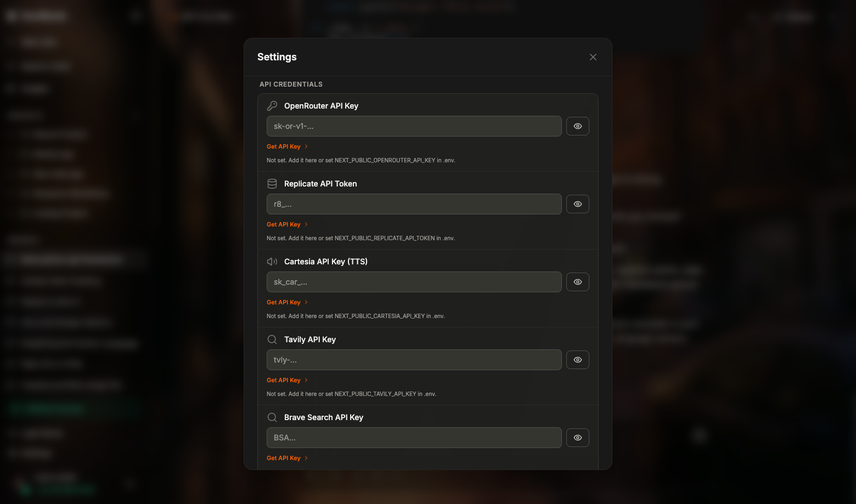The image size is (856, 504).
Task: Click the search icon beside Tavily API Key
Action: (x=272, y=339)
